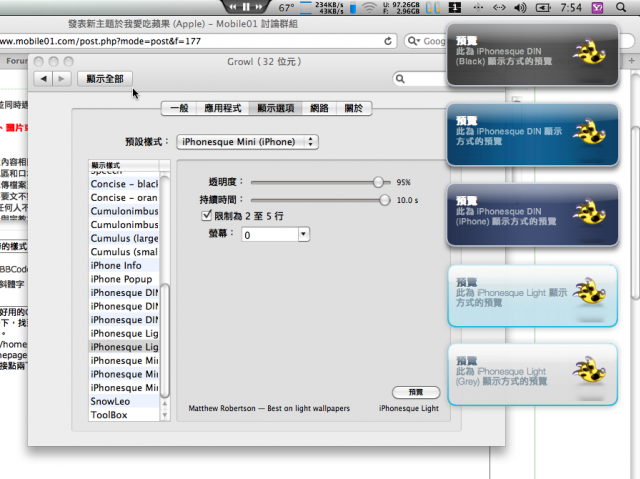
Task: Click the paw icon in DIN iPhone preview
Action: click(x=590, y=213)
